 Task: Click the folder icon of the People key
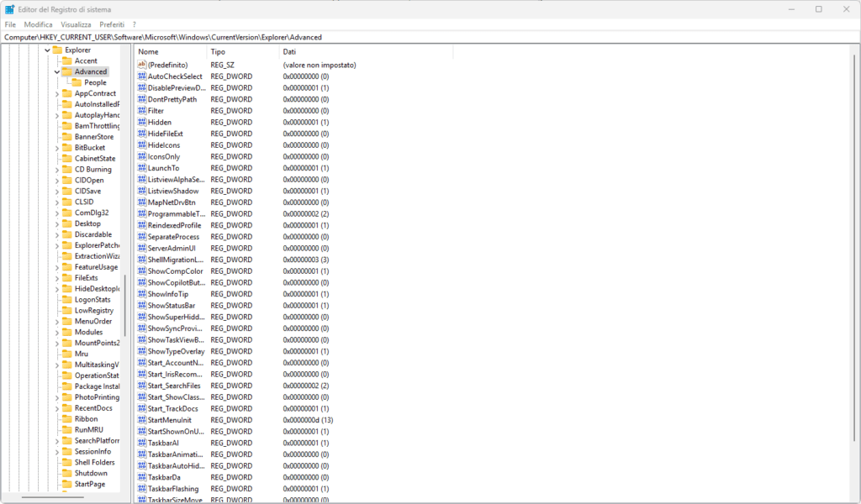click(77, 82)
